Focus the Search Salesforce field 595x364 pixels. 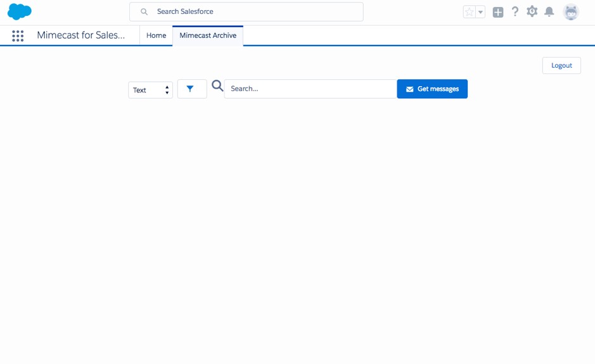(246, 12)
